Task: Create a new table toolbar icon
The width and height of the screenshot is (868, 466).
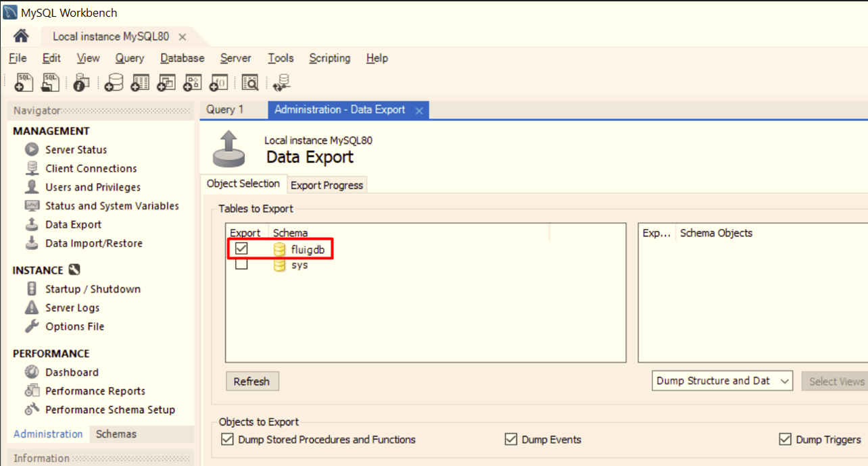Action: [x=139, y=82]
